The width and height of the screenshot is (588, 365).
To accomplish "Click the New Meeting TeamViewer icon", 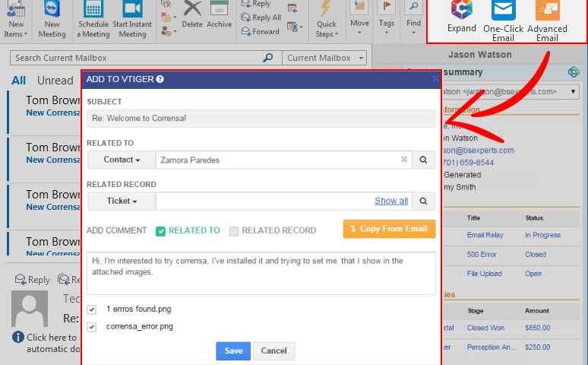I will pyautogui.click(x=52, y=8).
